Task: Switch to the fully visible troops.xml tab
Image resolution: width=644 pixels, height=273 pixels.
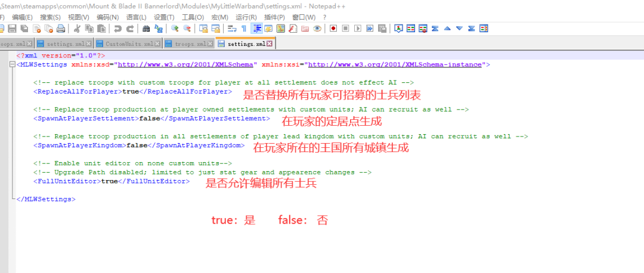Action: pyautogui.click(x=190, y=44)
